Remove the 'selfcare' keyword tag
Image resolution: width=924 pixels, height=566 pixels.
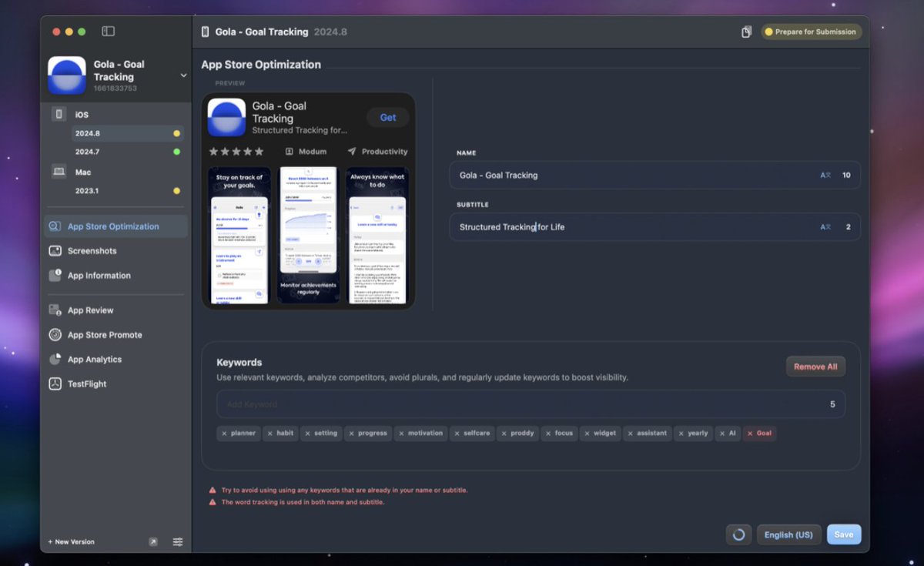(457, 434)
